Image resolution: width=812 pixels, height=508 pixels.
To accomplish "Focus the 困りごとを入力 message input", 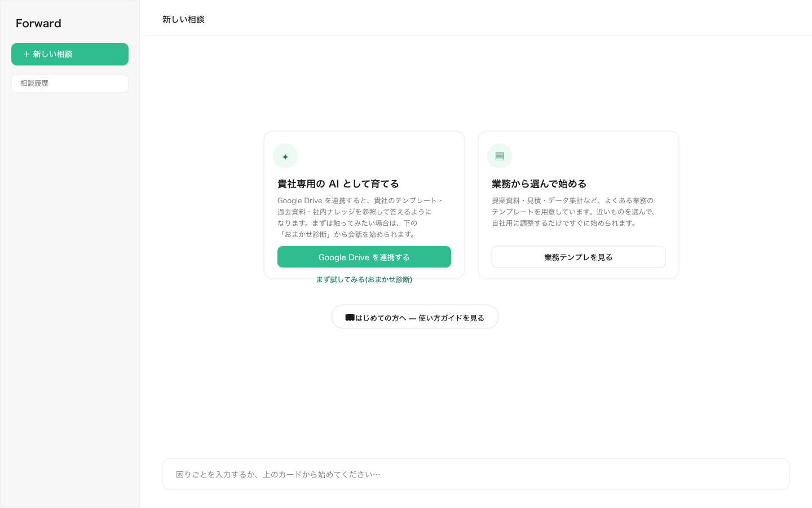I will tap(476, 474).
